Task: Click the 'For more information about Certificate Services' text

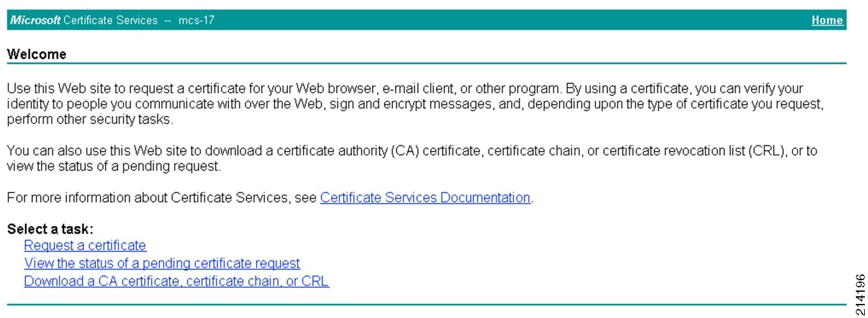Action: click(162, 198)
